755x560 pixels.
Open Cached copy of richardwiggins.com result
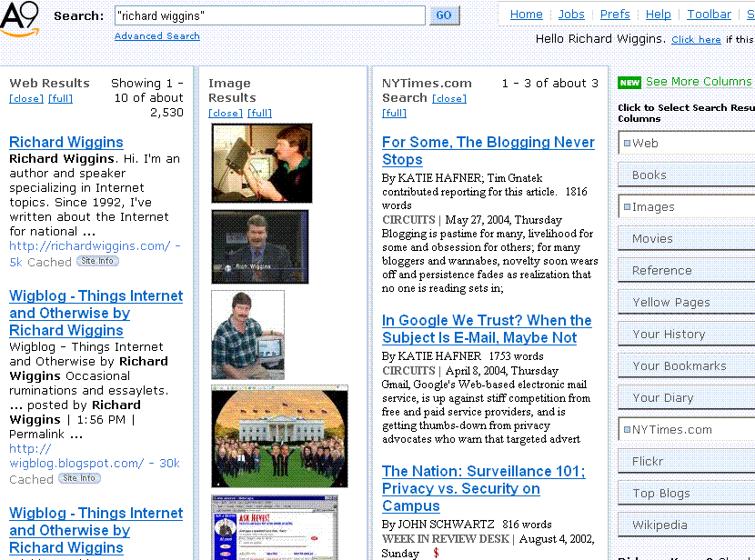(50, 262)
